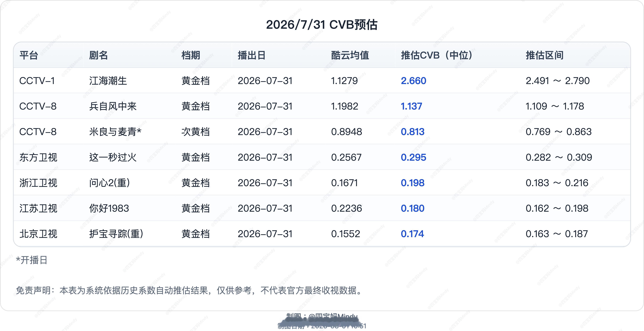Select the '平台' column header
This screenshot has height=331, width=644.
29,55
